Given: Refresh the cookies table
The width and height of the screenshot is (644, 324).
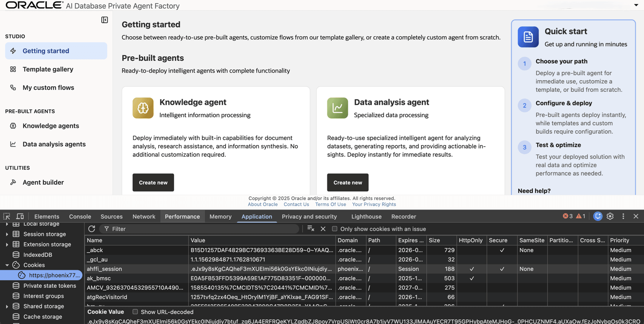Looking at the screenshot, I should [91, 229].
